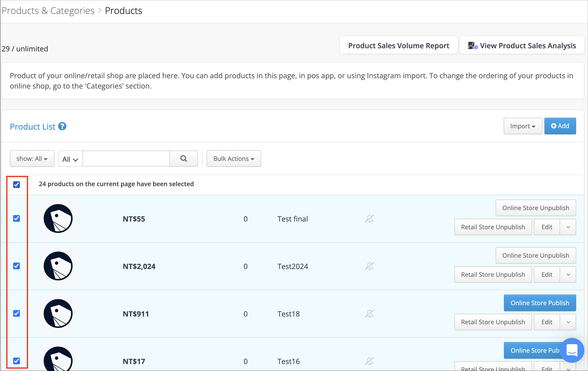Click the Test18 product tag thumbnail
Image resolution: width=588 pixels, height=371 pixels.
pyautogui.click(x=58, y=314)
